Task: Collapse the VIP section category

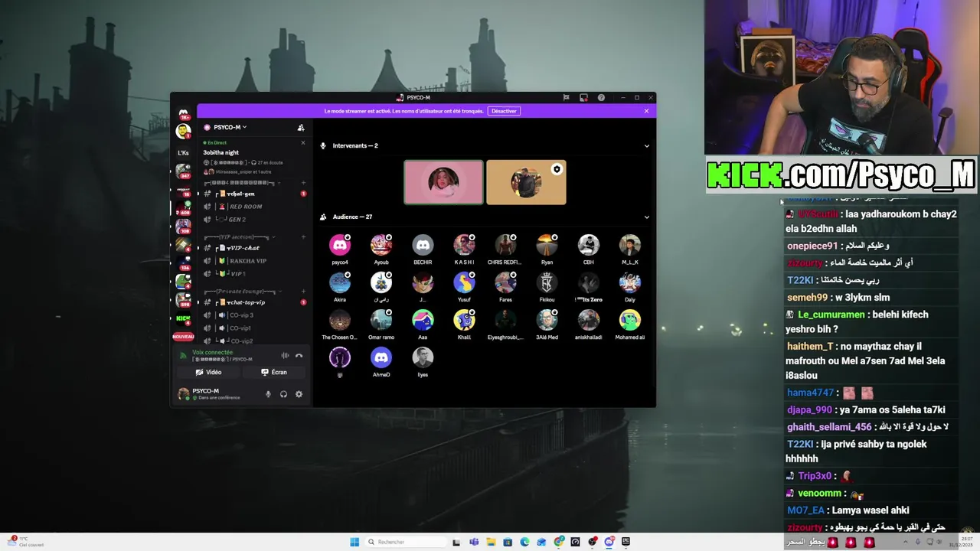Action: (241, 237)
